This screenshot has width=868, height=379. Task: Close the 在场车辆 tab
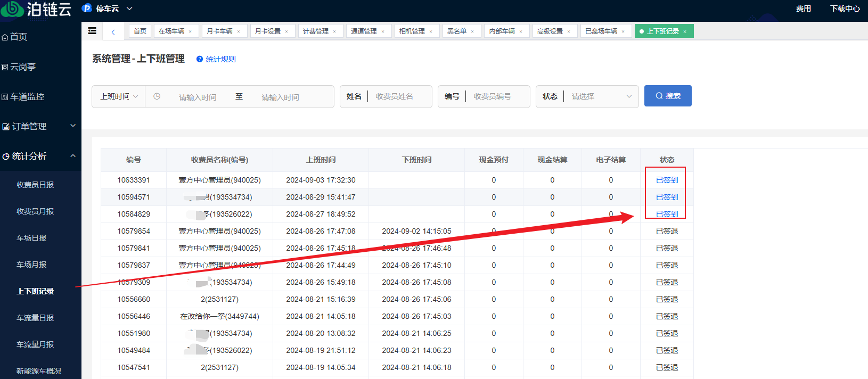pos(190,31)
